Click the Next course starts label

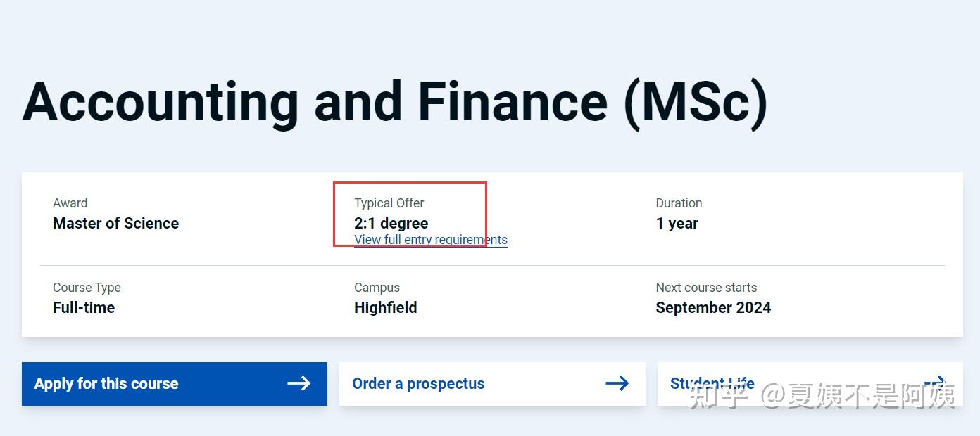pyautogui.click(x=706, y=288)
